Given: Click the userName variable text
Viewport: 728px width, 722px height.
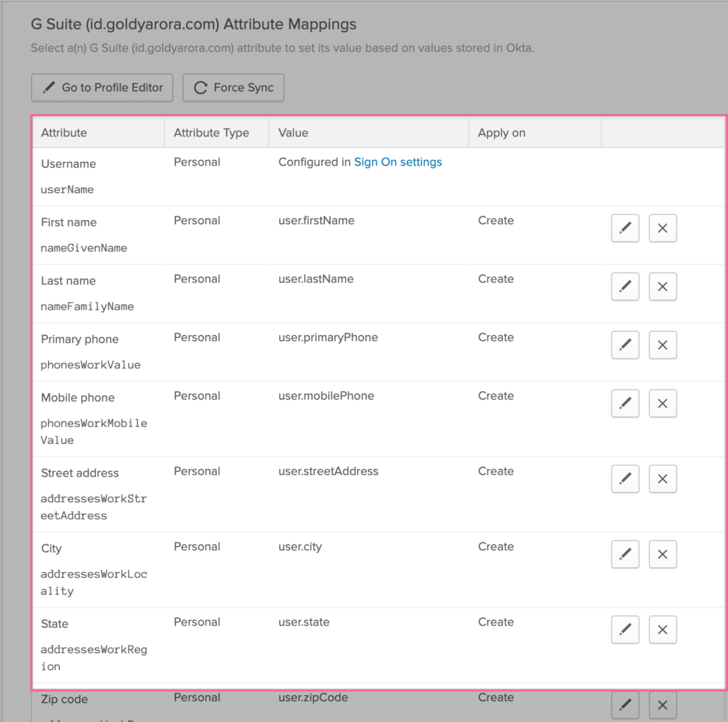Looking at the screenshot, I should [x=67, y=190].
